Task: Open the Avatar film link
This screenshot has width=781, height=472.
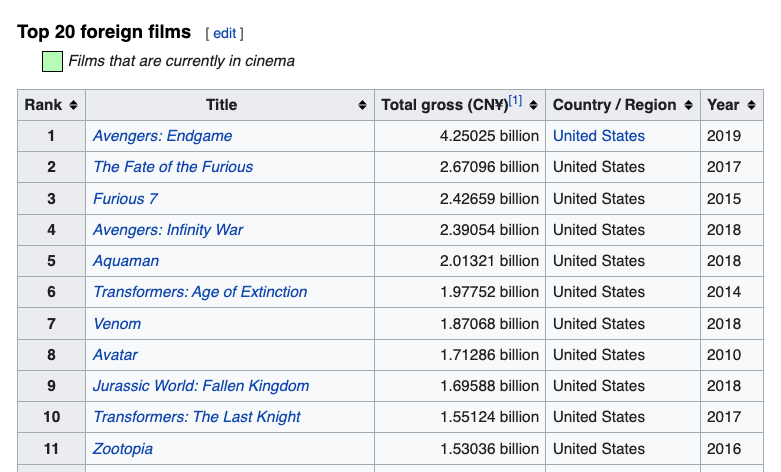Action: pos(115,354)
